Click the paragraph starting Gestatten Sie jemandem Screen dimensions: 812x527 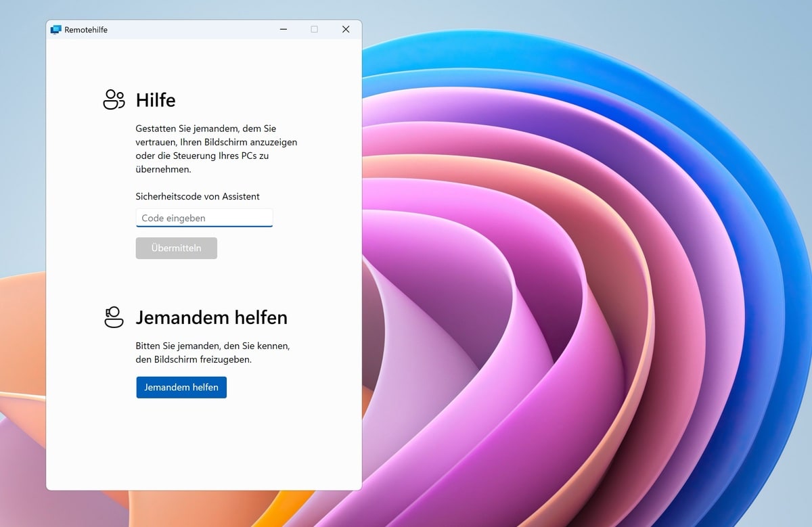[x=217, y=149]
